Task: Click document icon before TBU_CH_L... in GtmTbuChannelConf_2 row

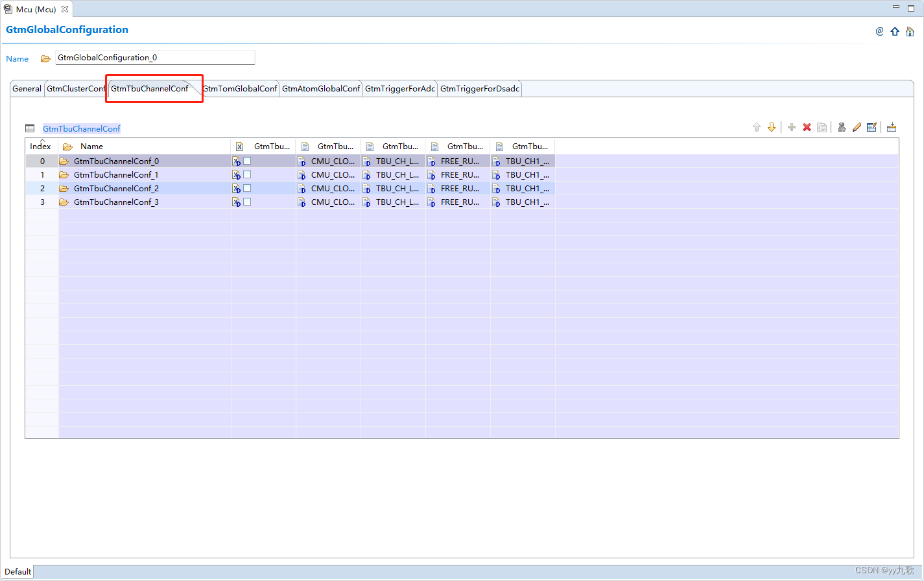Action: pos(366,188)
